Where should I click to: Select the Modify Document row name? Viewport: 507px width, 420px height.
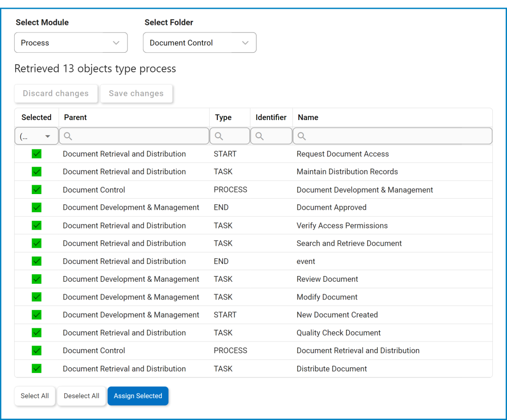pyautogui.click(x=327, y=297)
